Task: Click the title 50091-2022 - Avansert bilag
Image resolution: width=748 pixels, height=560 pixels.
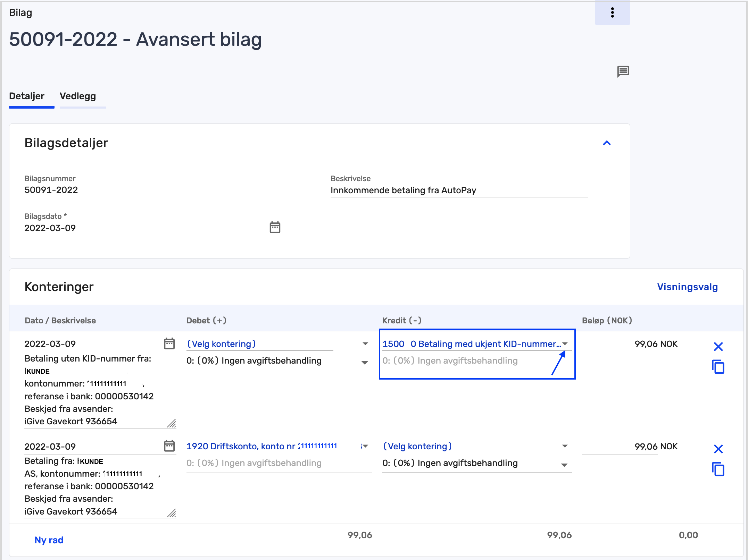Action: pos(135,39)
